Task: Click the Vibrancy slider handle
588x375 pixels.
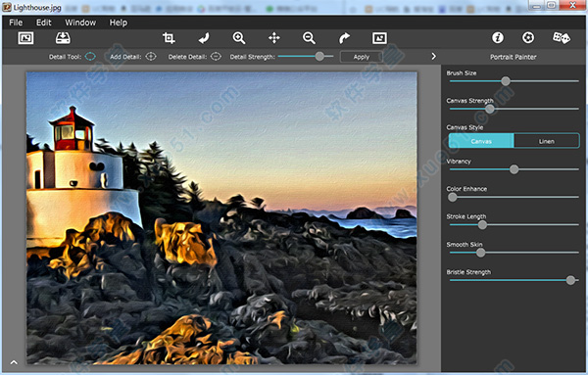Action: (514, 169)
